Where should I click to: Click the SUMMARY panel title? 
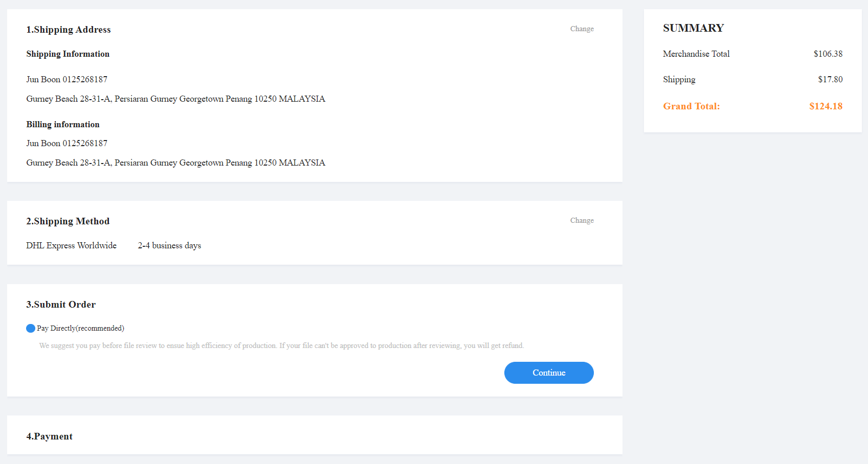point(693,28)
